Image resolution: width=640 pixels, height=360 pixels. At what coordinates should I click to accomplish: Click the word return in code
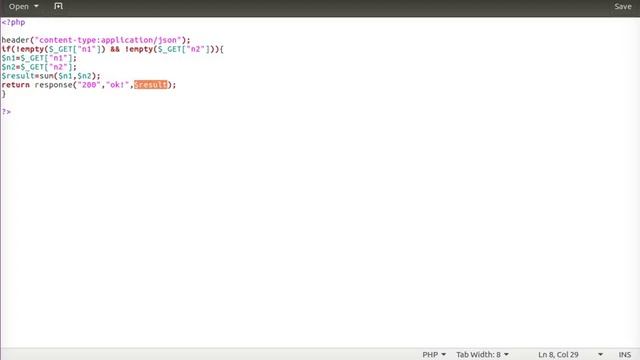[16, 85]
